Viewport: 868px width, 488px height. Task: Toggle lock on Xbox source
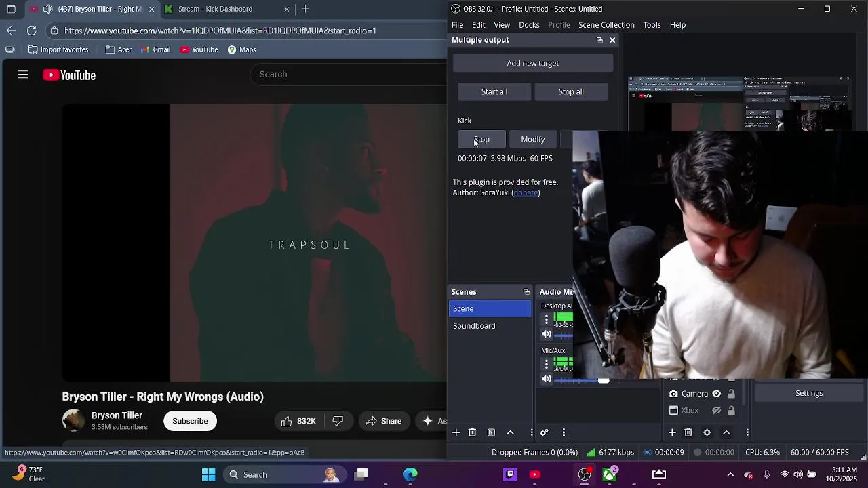click(x=731, y=411)
